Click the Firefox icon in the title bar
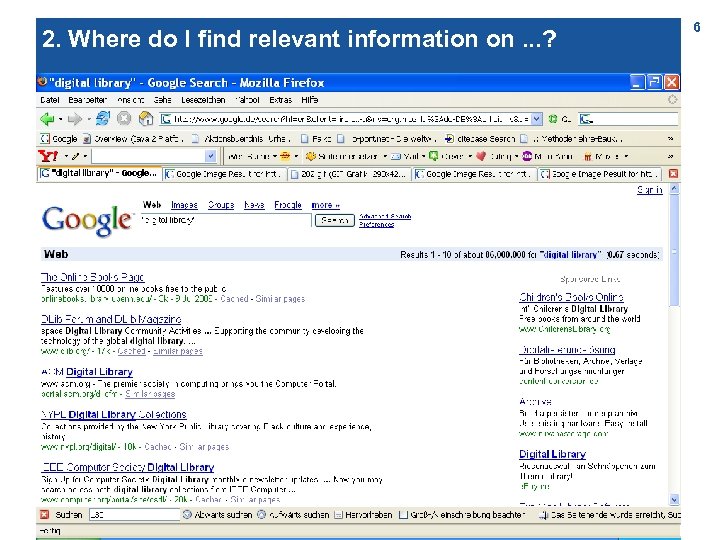This screenshot has width=720, height=540. pyautogui.click(x=42, y=82)
